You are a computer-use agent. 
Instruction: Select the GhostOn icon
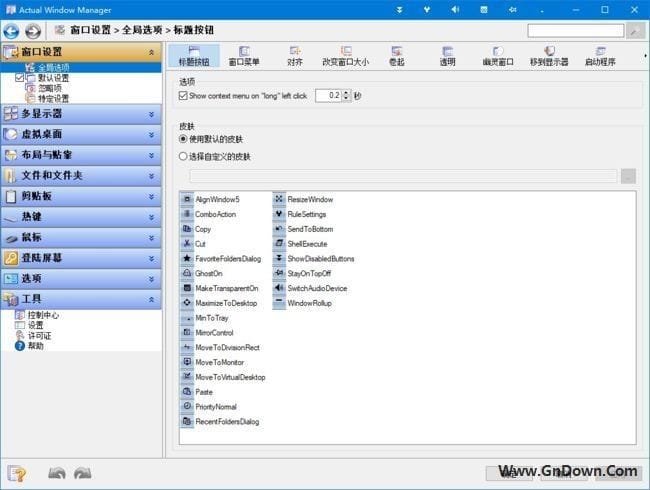tap(187, 273)
